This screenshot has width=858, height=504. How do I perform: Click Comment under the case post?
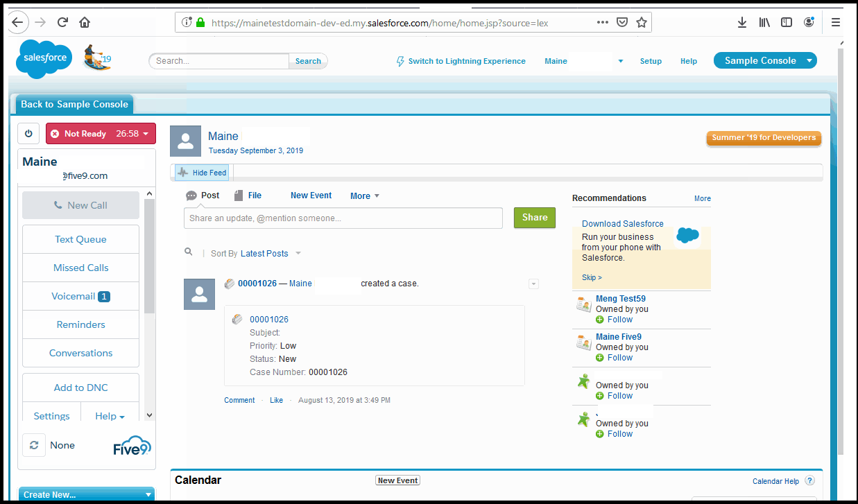click(239, 400)
